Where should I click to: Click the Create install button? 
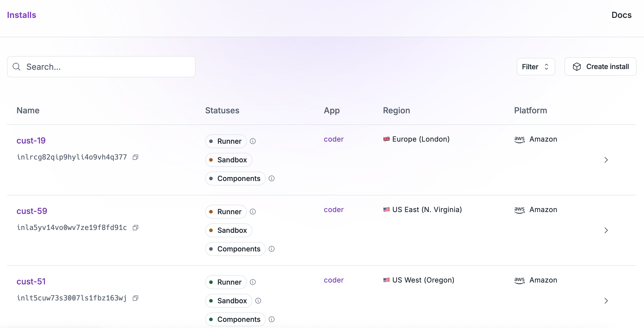600,67
